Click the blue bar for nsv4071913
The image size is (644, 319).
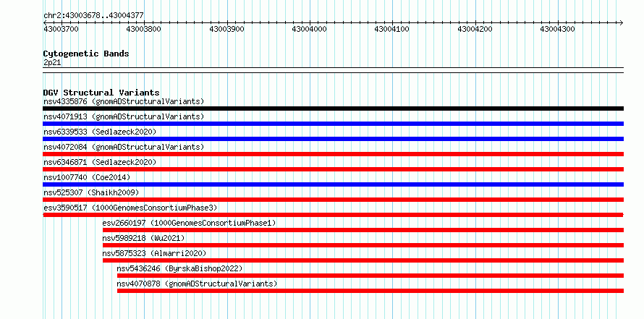click(x=333, y=124)
